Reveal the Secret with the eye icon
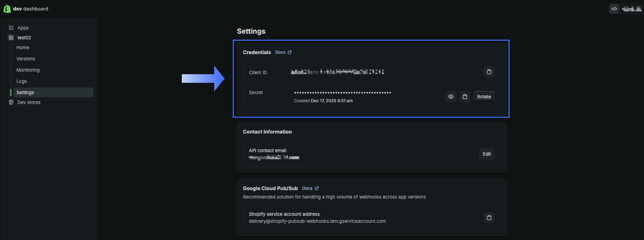 coord(450,97)
